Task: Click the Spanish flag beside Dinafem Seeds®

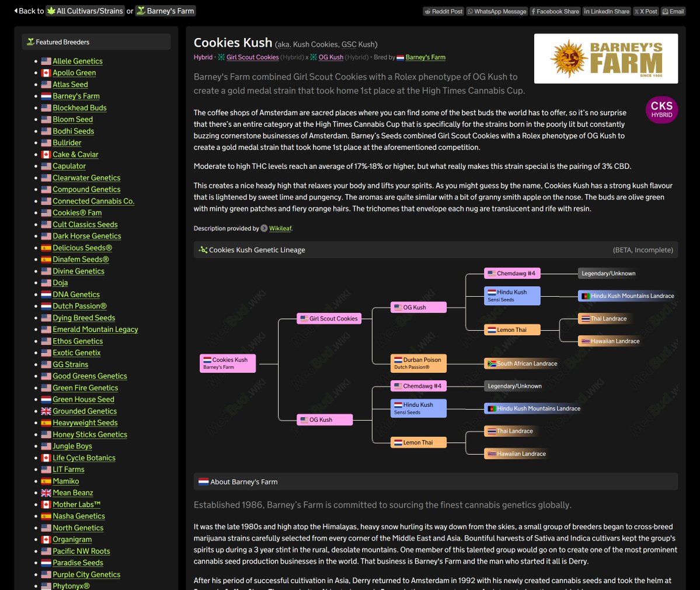Action: tap(46, 259)
